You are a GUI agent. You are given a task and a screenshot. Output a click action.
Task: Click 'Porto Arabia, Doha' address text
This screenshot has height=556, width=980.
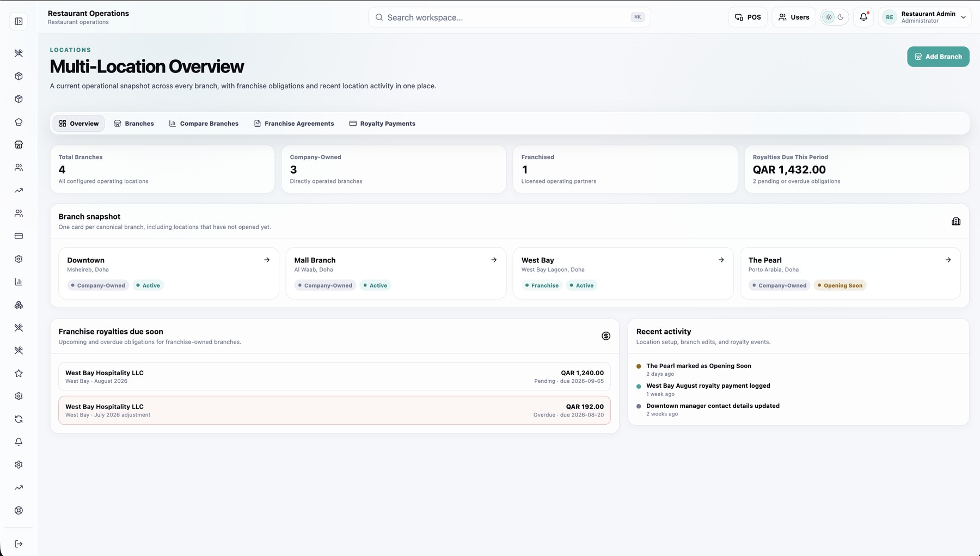click(x=774, y=270)
